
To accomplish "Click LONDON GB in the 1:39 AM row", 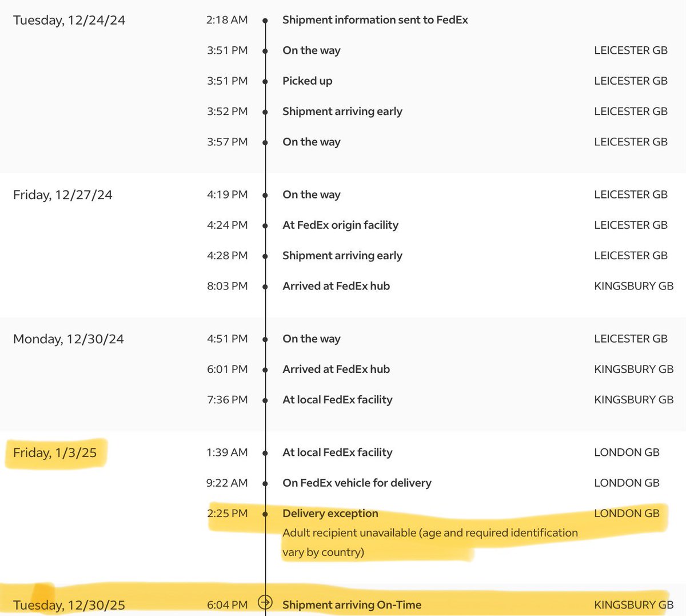I will pyautogui.click(x=627, y=452).
